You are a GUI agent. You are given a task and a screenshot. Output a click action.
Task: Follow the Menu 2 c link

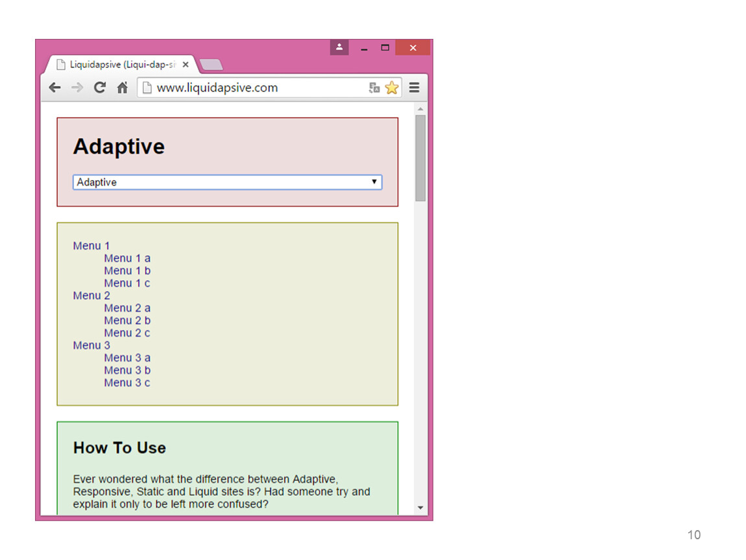tap(127, 333)
